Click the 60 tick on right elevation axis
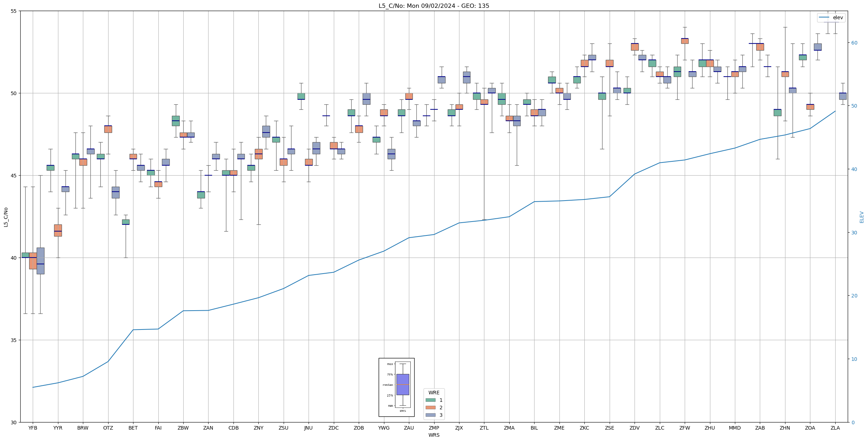 [x=854, y=43]
